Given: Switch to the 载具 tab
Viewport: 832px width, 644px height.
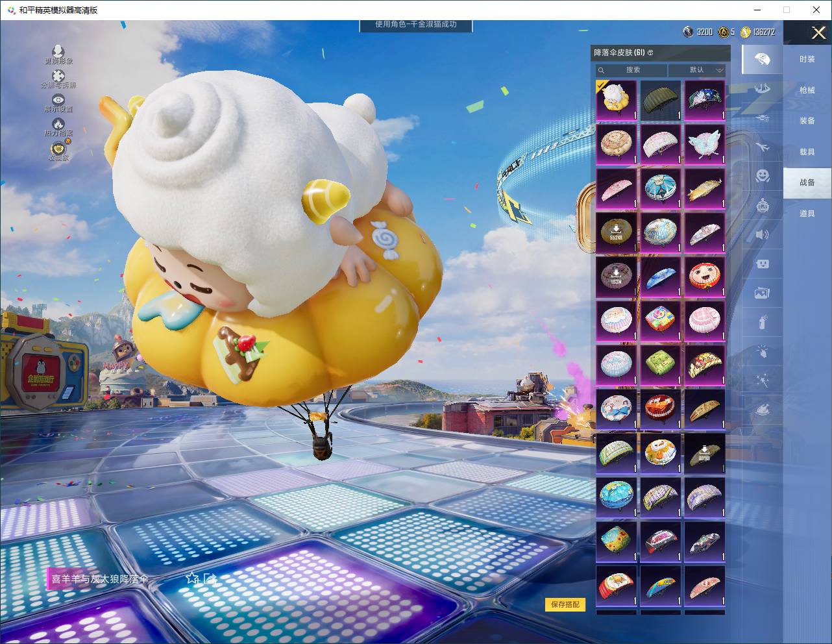Looking at the screenshot, I should (807, 152).
